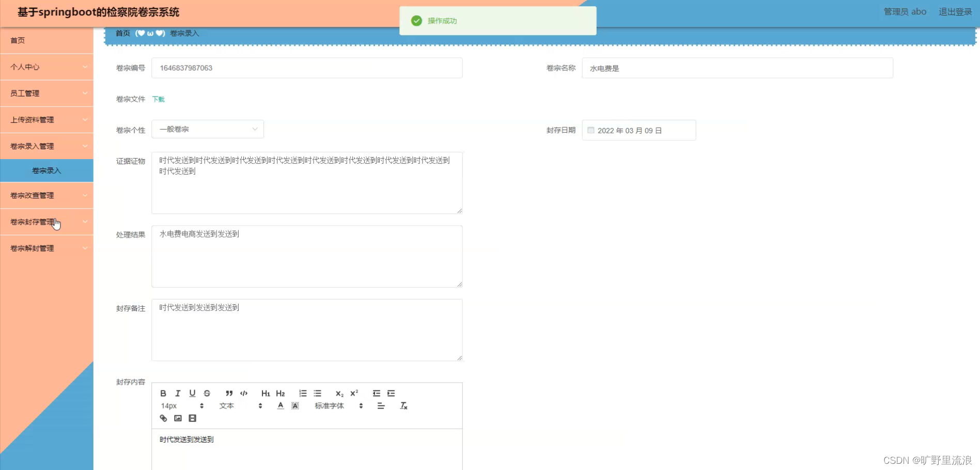Click the 封存日期 date field
The image size is (980, 470).
(x=639, y=130)
